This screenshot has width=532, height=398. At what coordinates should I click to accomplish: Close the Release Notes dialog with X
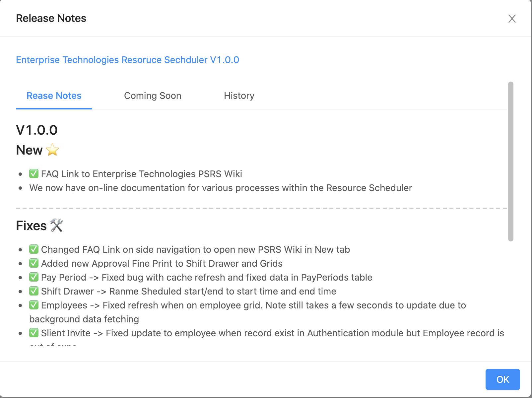pos(512,19)
